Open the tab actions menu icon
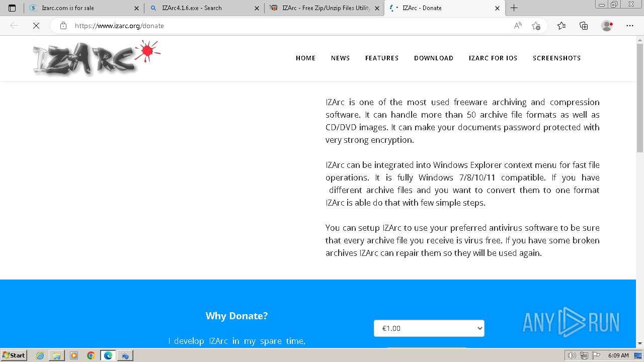644x362 pixels. [12, 8]
